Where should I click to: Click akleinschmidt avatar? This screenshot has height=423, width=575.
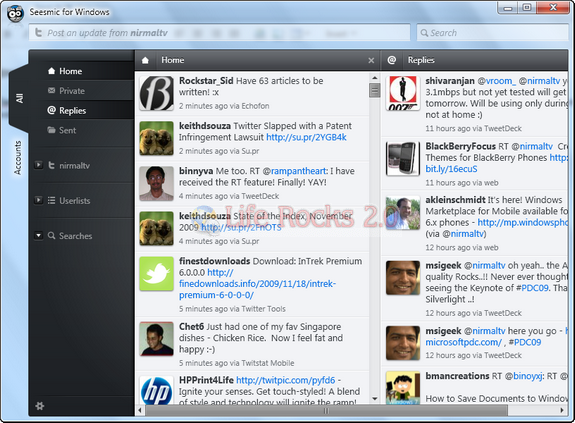[x=403, y=213]
